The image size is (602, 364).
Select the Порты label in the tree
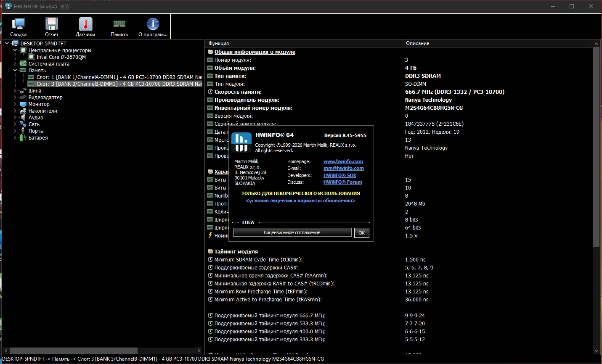point(36,131)
